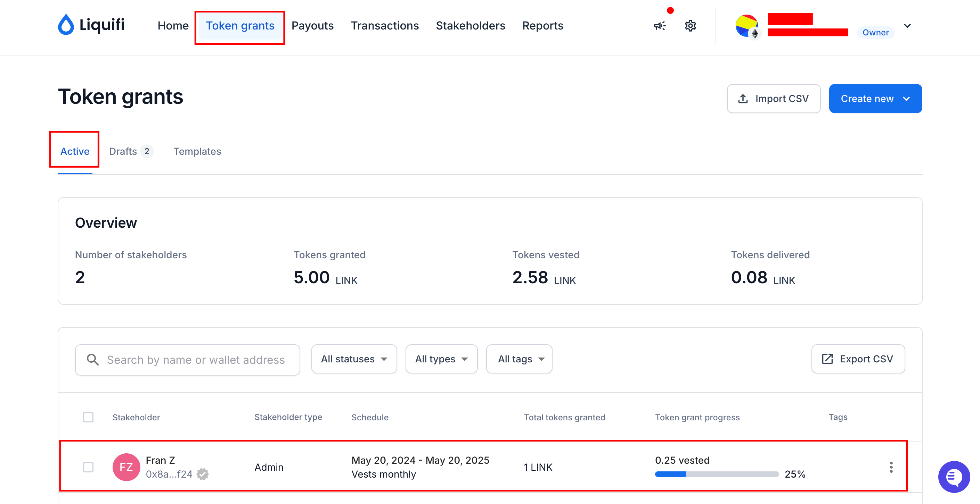Click the Export CSV button
Viewport: 980px width, 504px height.
(858, 359)
